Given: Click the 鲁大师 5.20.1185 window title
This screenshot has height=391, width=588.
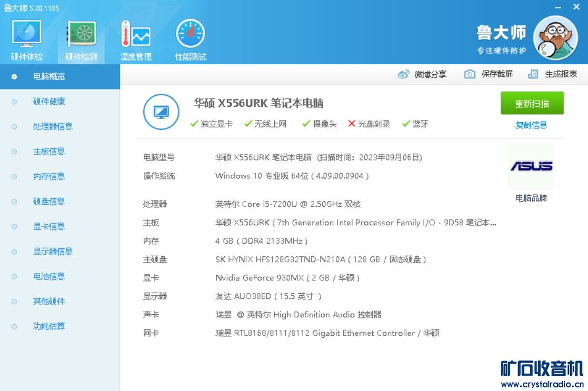Looking at the screenshot, I should click(32, 8).
